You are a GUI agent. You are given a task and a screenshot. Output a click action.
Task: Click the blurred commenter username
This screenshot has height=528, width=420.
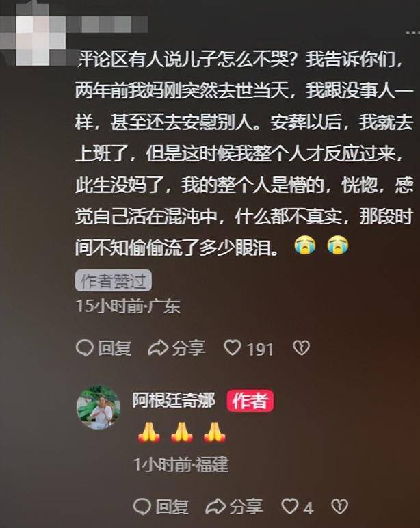(x=107, y=24)
